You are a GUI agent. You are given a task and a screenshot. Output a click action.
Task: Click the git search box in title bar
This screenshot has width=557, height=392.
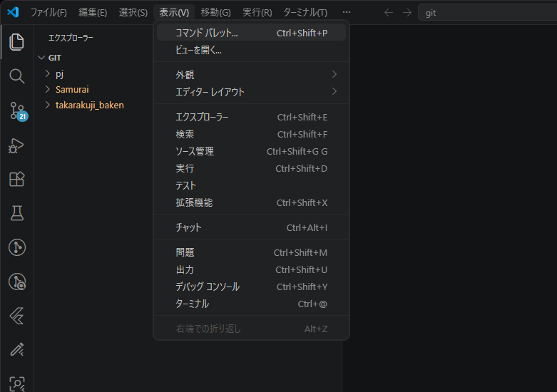(x=485, y=12)
